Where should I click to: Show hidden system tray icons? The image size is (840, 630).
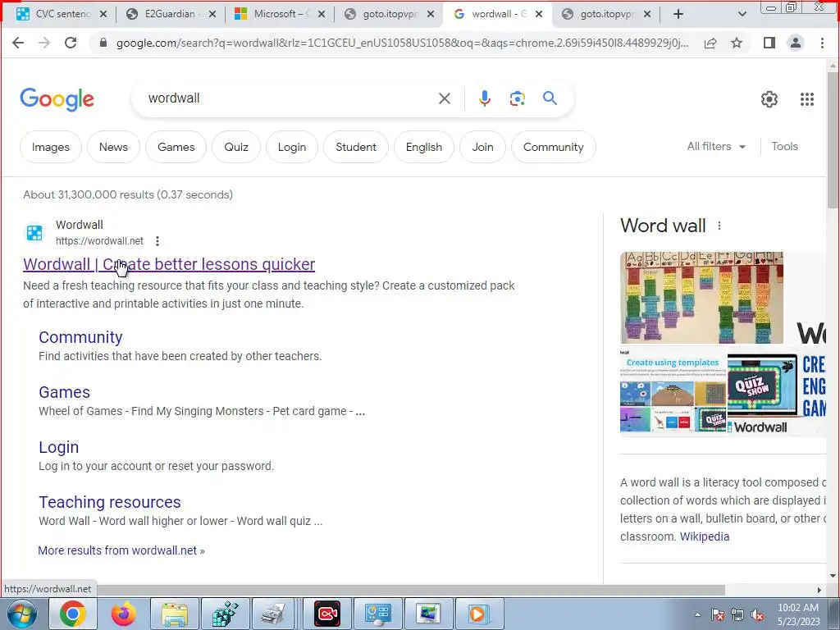697,614
